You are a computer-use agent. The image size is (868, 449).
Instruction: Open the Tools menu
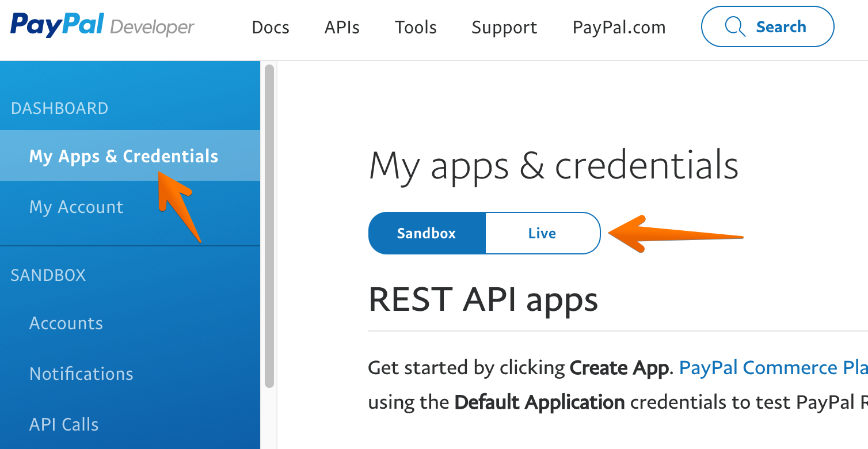pos(416,28)
